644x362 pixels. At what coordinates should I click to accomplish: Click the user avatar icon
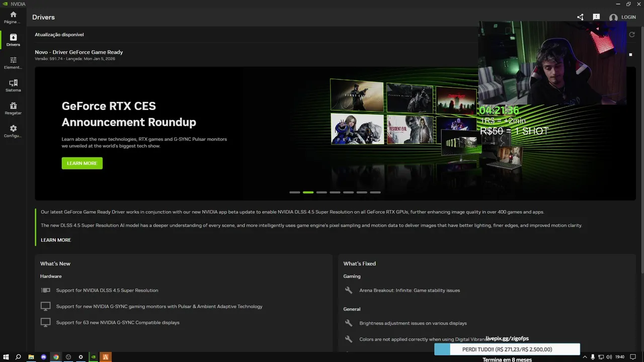point(613,18)
